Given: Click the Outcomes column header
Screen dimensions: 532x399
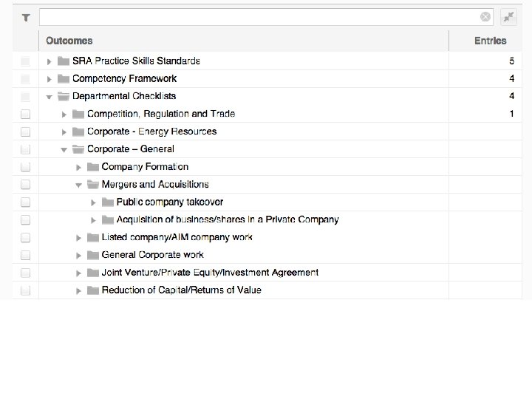Looking at the screenshot, I should click(69, 41).
